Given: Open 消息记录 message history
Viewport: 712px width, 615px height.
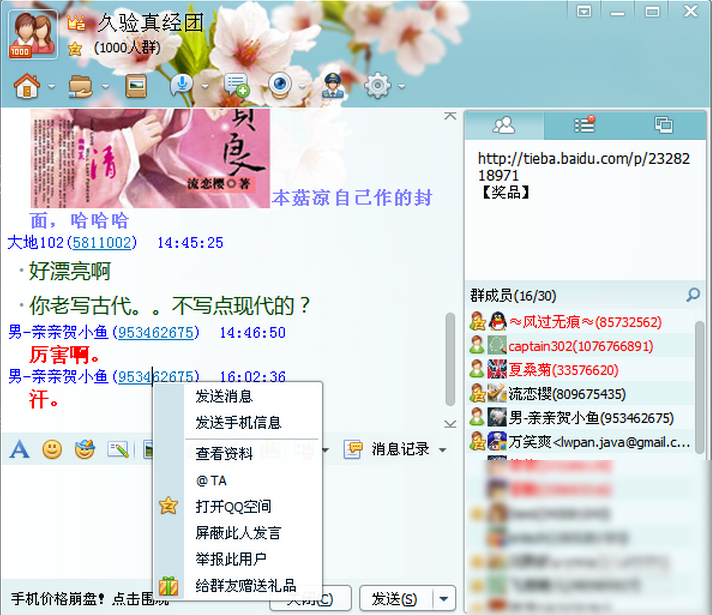Looking at the screenshot, I should 386,450.
